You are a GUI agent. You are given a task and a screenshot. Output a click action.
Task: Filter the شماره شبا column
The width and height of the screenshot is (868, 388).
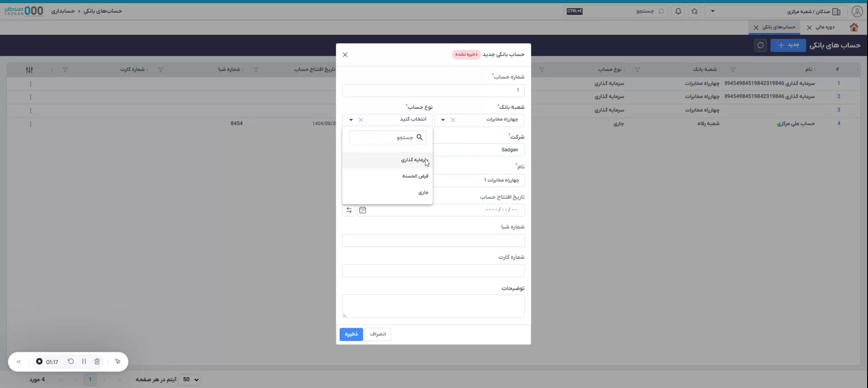coord(160,70)
